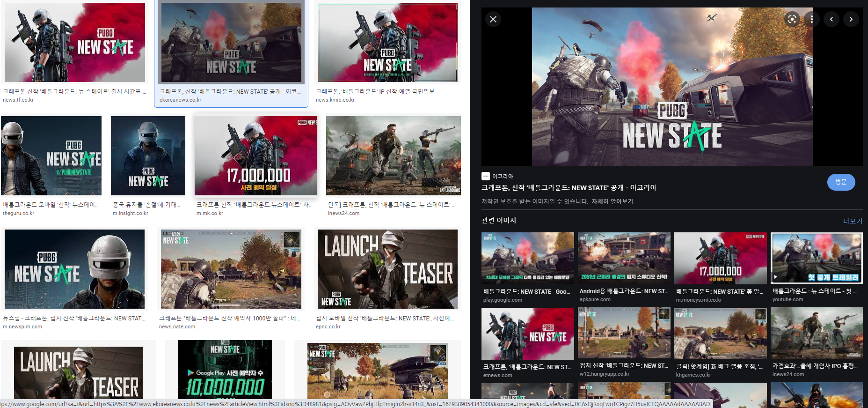Open related image from m.moneys.mt.co.kr
868x408 pixels.
point(720,258)
